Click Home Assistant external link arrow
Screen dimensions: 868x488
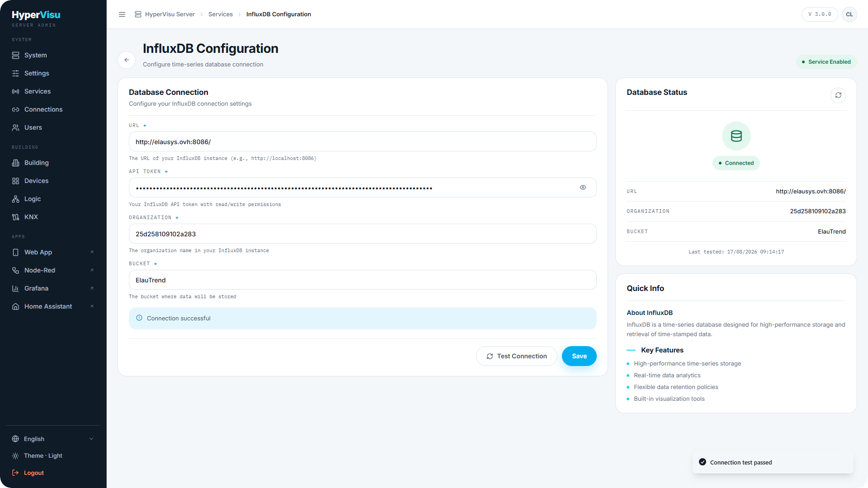point(92,306)
